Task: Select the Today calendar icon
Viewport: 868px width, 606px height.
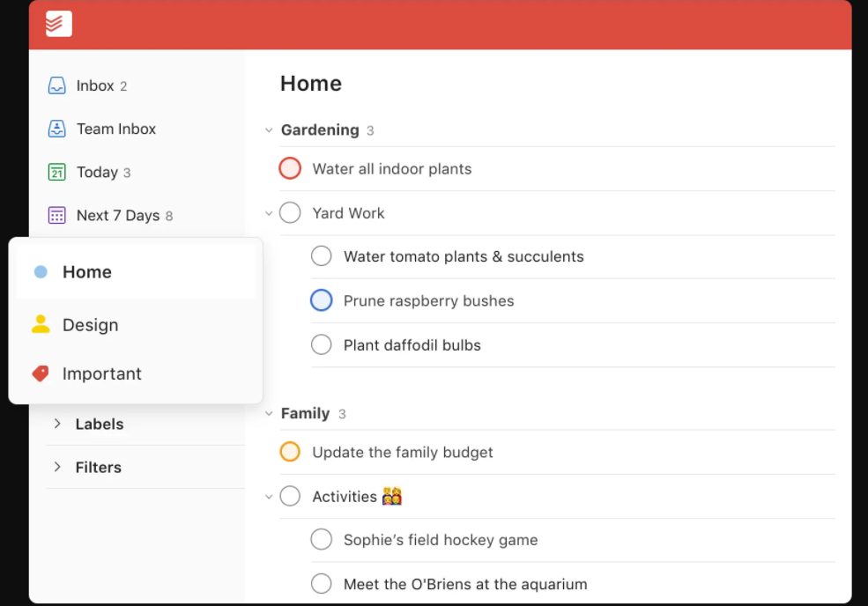Action: [56, 172]
